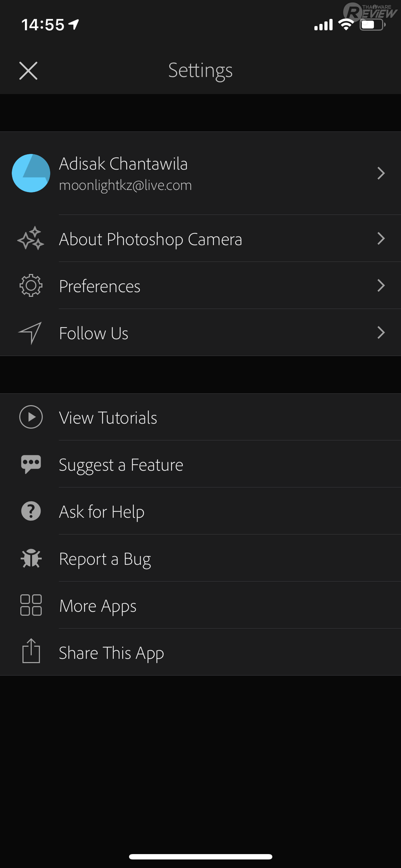
Task: Tap the Report a Bug label
Action: (x=105, y=559)
